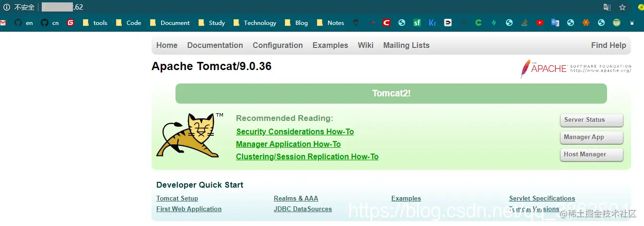Click the Tomcat cat mascot image
Viewport: 644px width, 226px height.
[x=190, y=135]
